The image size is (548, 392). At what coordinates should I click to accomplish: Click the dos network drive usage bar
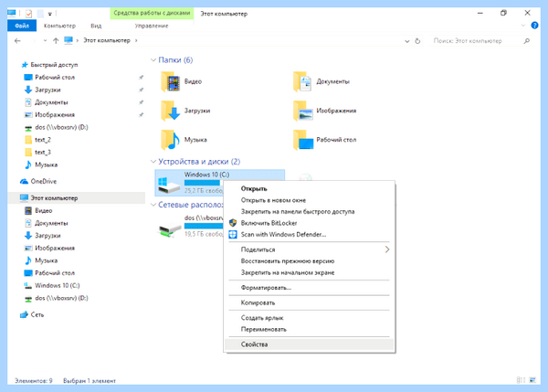click(204, 226)
